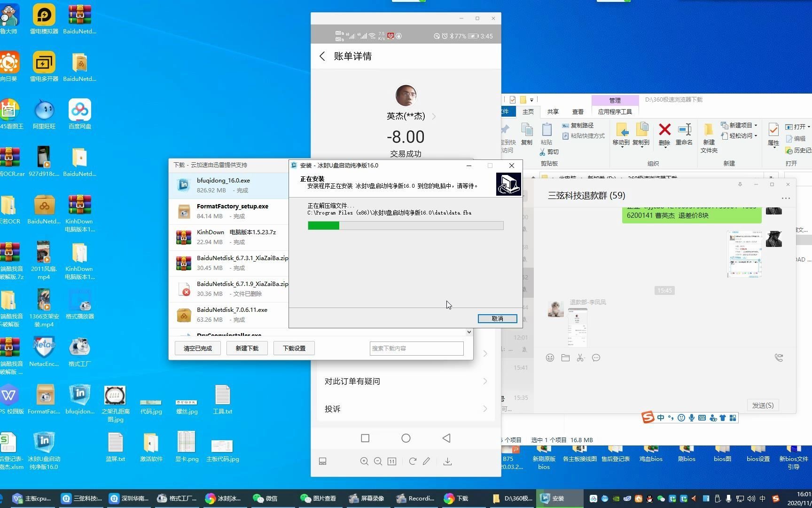This screenshot has width=812, height=508.
Task: Select the emoji icon in WeChat's message toolbar
Action: coord(550,357)
